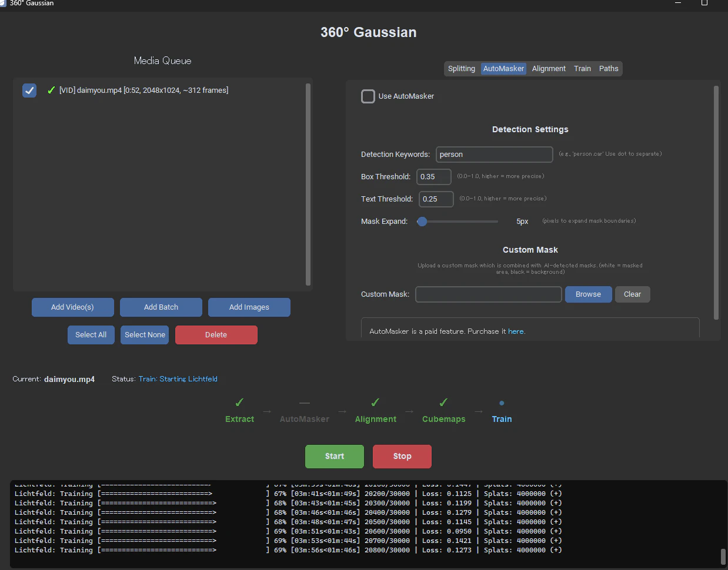Click the Extract step checkmark icon
728x570 pixels.
[x=239, y=403]
